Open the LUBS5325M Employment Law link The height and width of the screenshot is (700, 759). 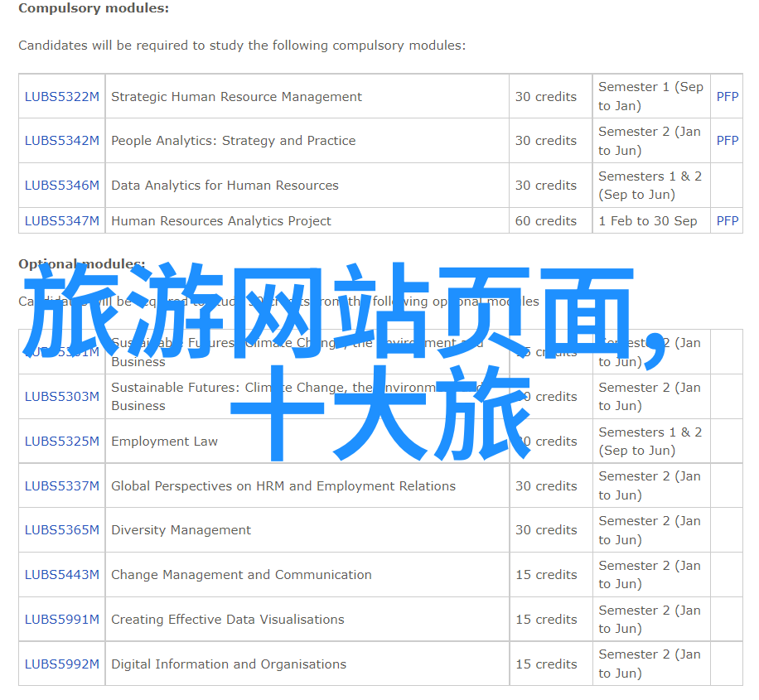tap(61, 442)
